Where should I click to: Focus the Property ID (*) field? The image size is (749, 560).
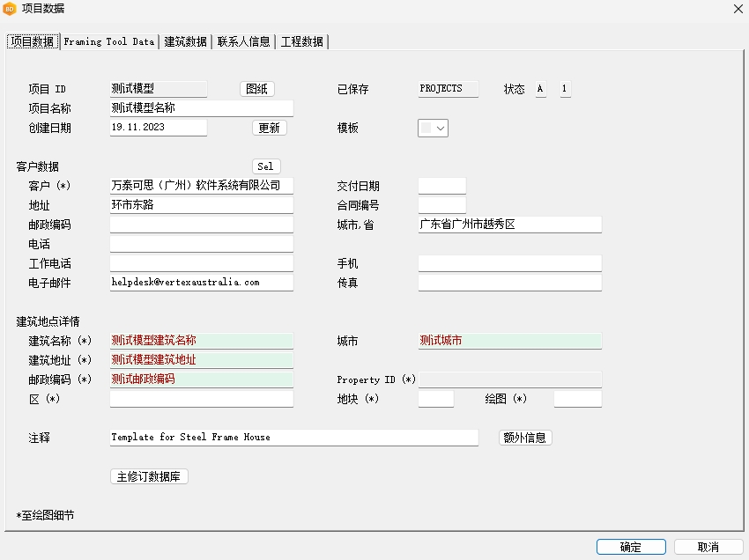point(509,379)
